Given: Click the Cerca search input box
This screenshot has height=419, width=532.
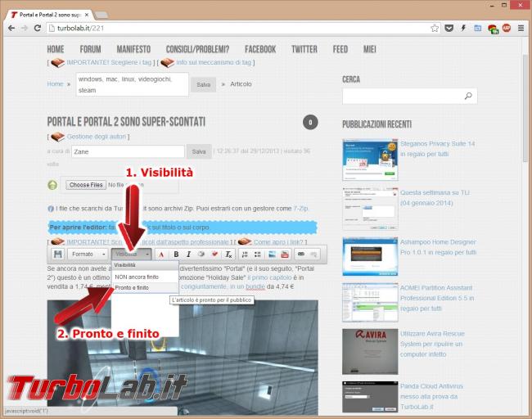Looking at the screenshot, I should (x=409, y=96).
